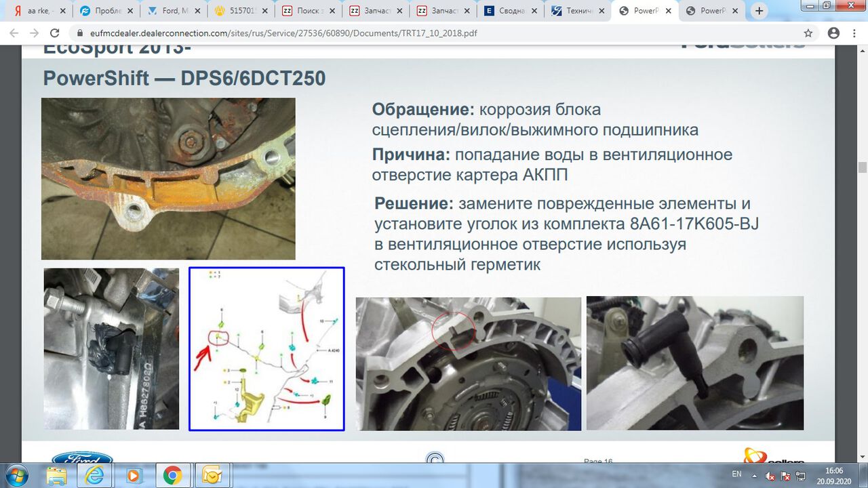Open Outlook from the taskbar

coord(212,476)
